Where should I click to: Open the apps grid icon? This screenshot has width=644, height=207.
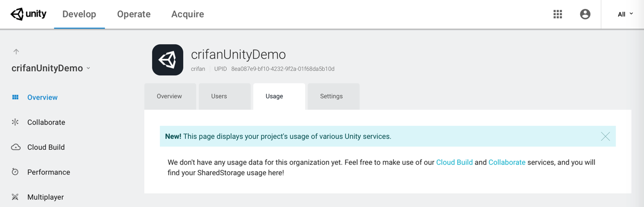pyautogui.click(x=558, y=14)
